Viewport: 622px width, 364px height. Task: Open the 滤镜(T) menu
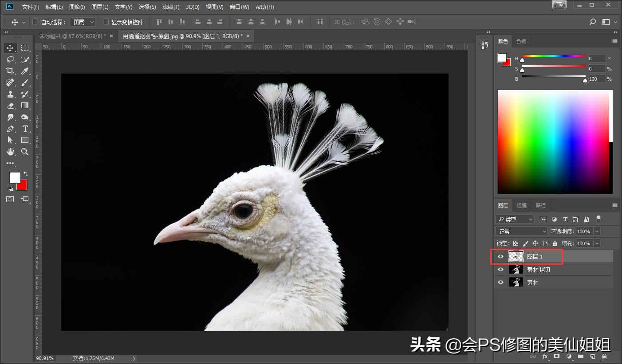coord(171,7)
